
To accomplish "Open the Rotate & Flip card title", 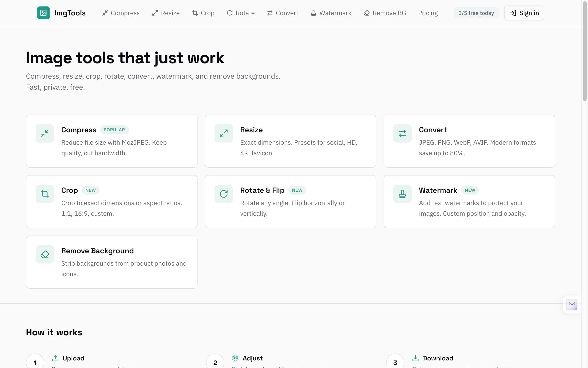I will point(262,190).
